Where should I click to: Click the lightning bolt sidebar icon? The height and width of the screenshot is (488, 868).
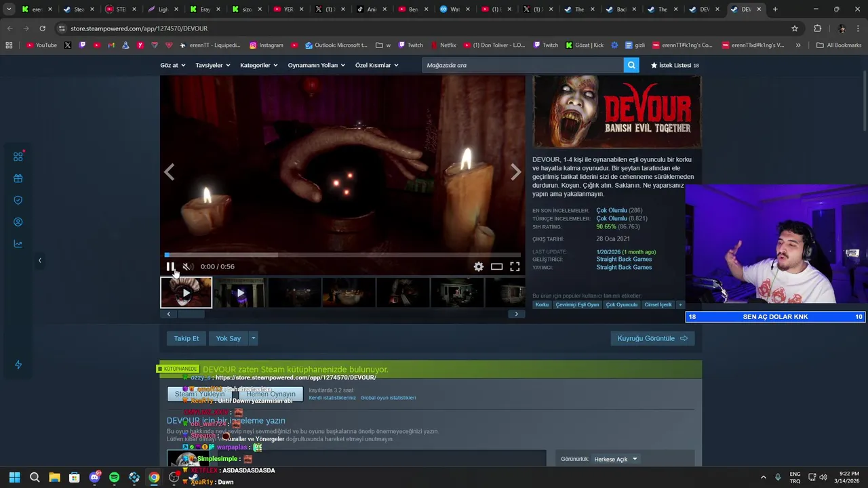[18, 365]
